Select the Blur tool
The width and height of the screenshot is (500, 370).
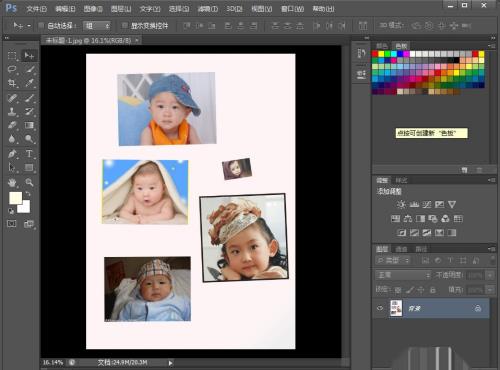[12, 139]
